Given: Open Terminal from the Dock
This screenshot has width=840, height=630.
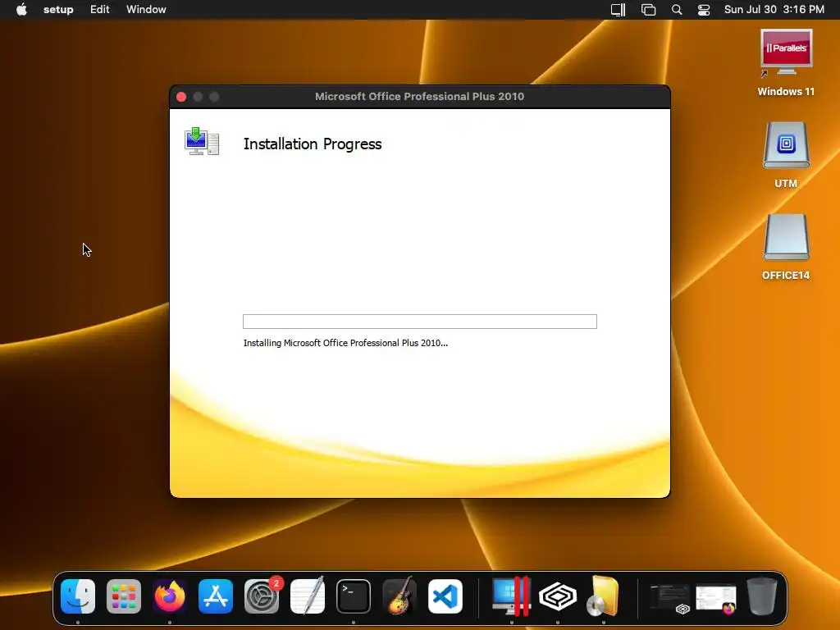Looking at the screenshot, I should coord(354,596).
